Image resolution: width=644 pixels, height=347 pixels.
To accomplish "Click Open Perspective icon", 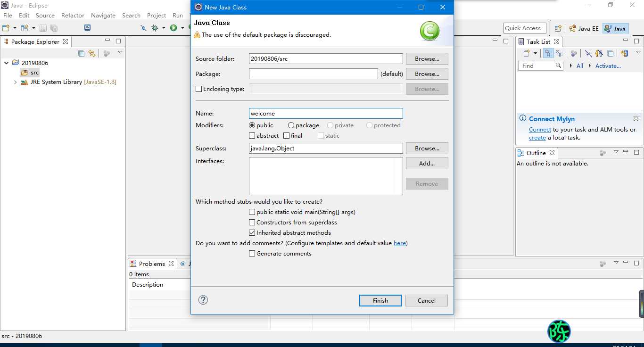I will 558,28.
